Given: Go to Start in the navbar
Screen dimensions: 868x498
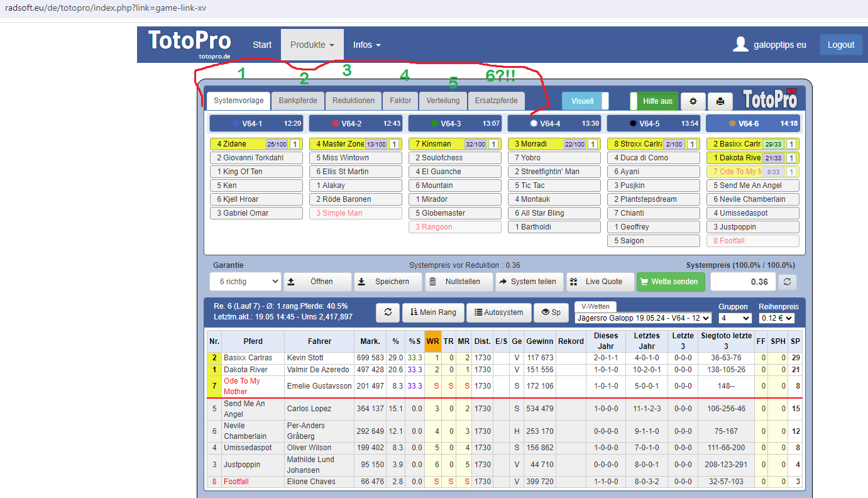Looking at the screenshot, I should [262, 45].
